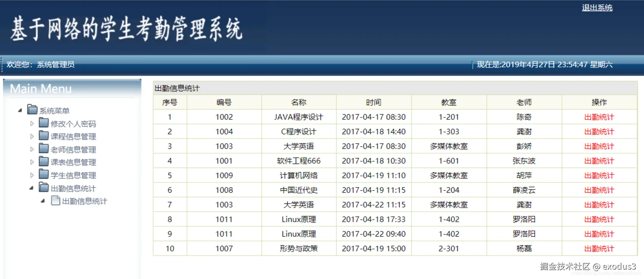Viewport: 644px width, 279px height.
Task: Expand the 修改个人密码 tree arrow
Action: click(x=32, y=124)
